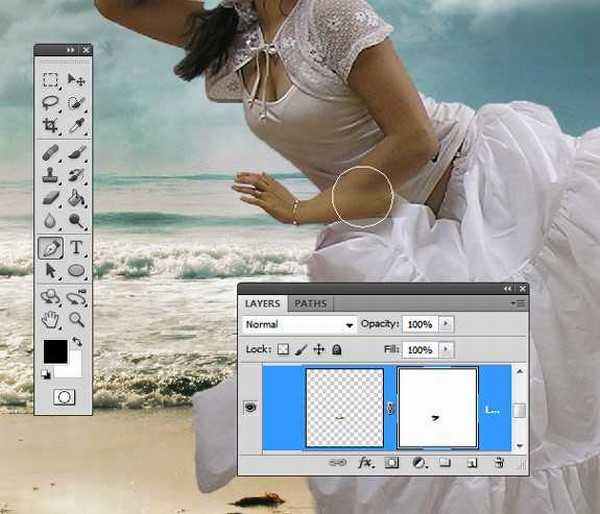Click the Add layer style fx icon
Screen dimensions: 600x514
coord(365,464)
